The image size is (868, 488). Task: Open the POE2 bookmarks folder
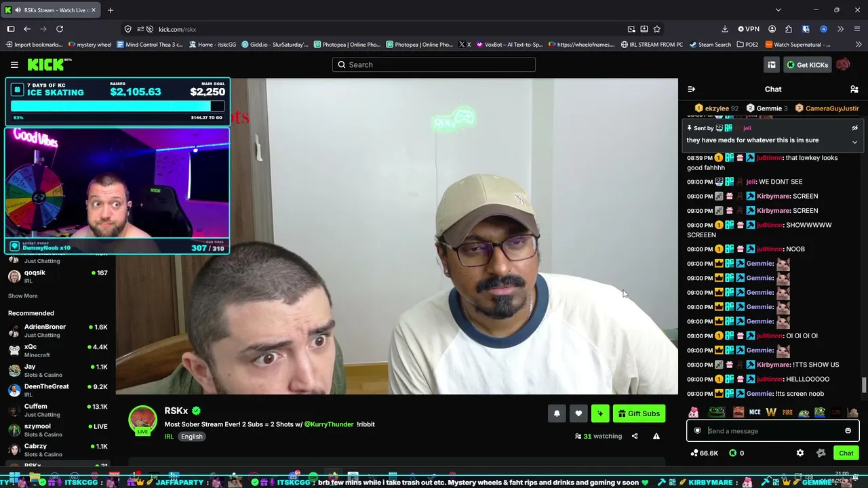pos(747,45)
